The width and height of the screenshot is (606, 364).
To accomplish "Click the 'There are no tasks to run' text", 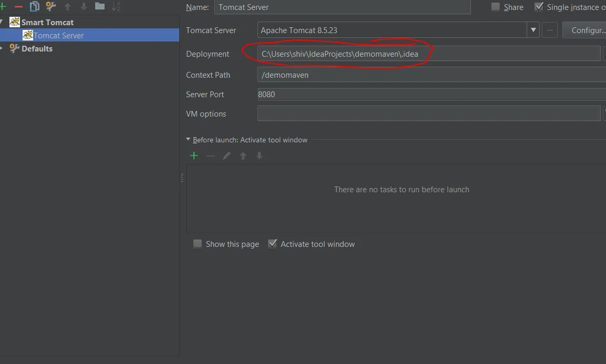I will point(402,189).
